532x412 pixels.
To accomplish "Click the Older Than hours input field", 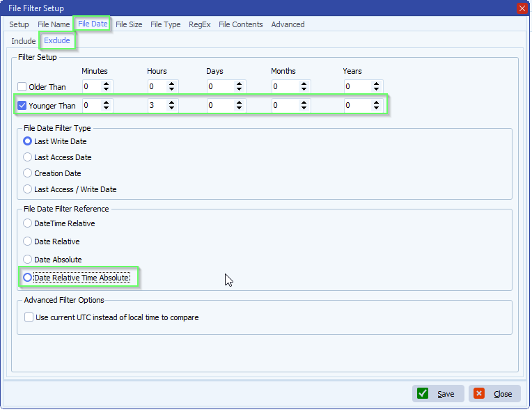I will click(157, 86).
